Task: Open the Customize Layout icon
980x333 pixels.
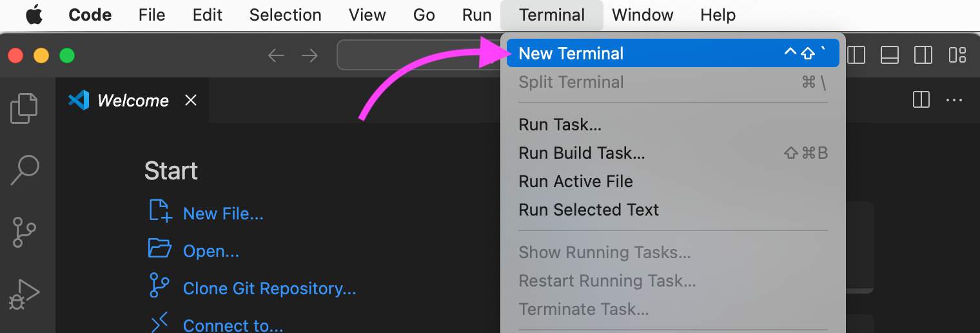Action: coord(957,55)
